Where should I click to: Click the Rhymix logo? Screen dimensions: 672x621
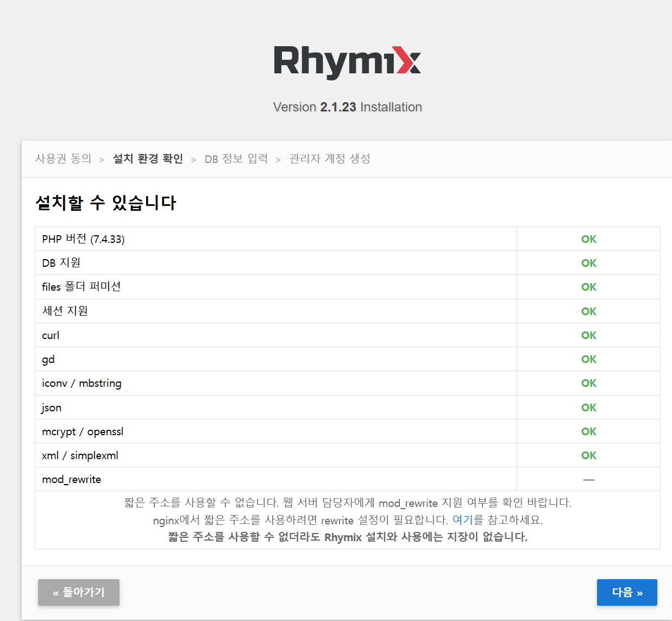347,62
